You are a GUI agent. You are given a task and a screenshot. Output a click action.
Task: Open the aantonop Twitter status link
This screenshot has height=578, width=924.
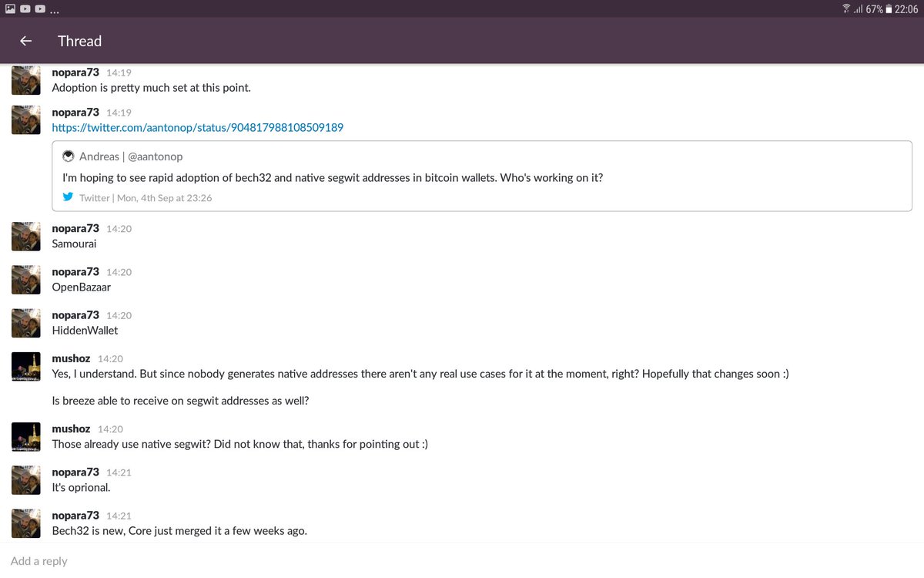pos(197,127)
